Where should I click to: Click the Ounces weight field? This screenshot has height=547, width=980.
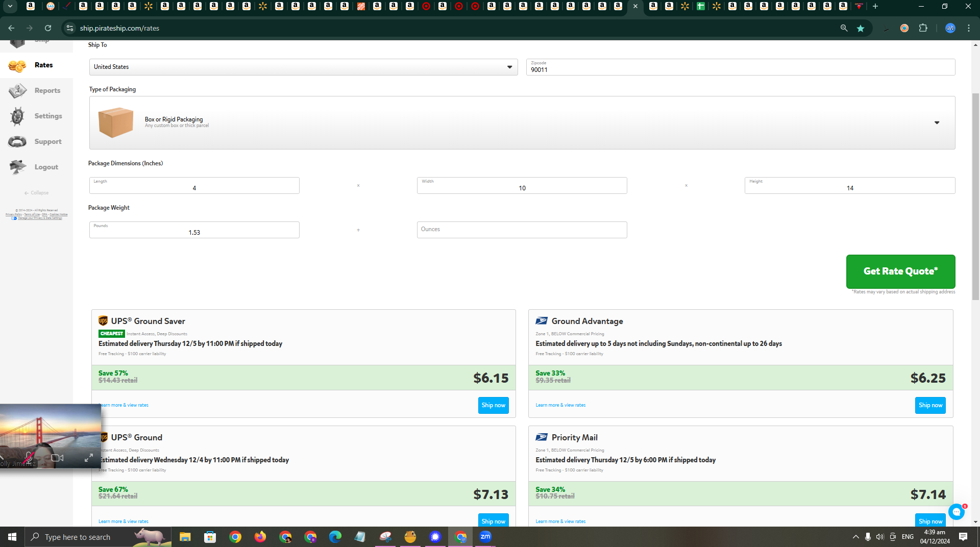tap(522, 230)
